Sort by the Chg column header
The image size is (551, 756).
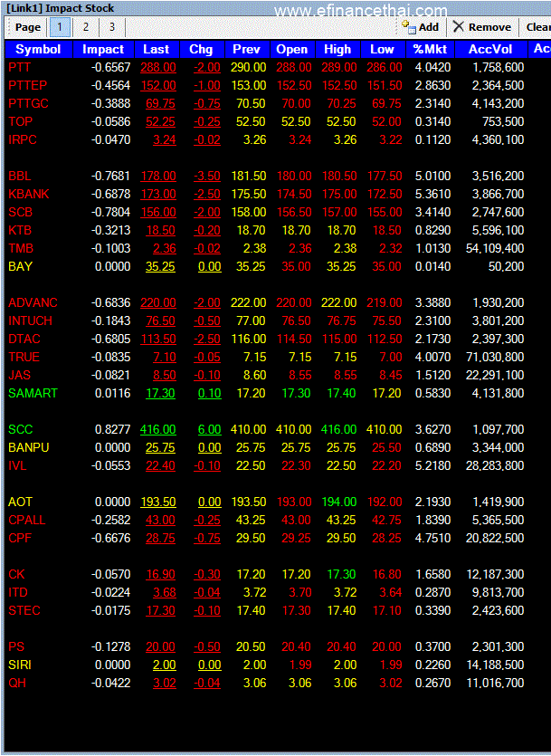201,49
